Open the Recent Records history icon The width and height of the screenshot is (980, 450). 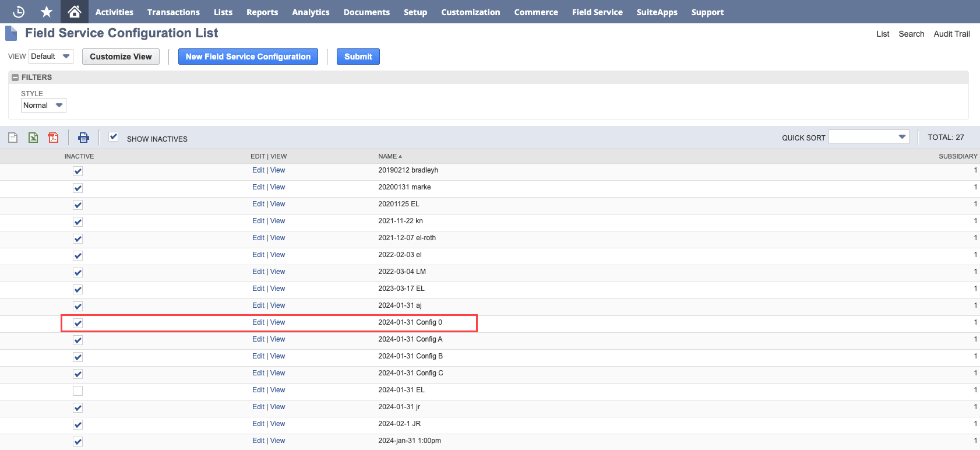[19, 12]
